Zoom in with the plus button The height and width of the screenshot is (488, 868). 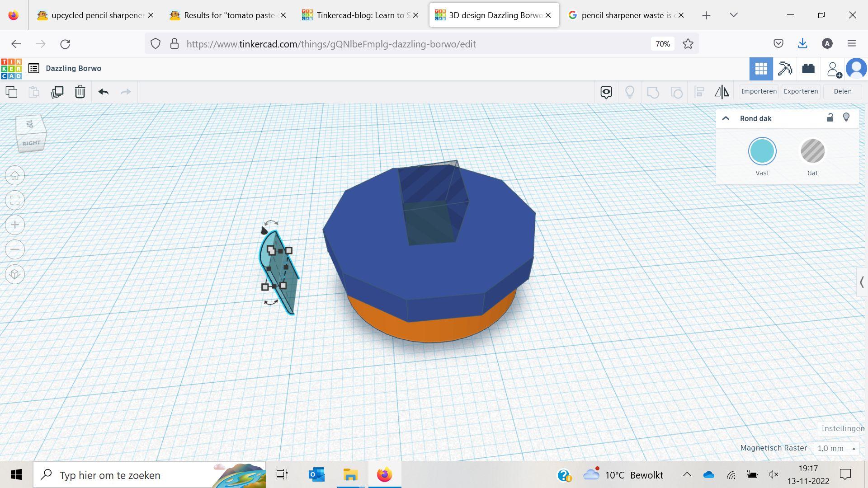click(x=15, y=225)
